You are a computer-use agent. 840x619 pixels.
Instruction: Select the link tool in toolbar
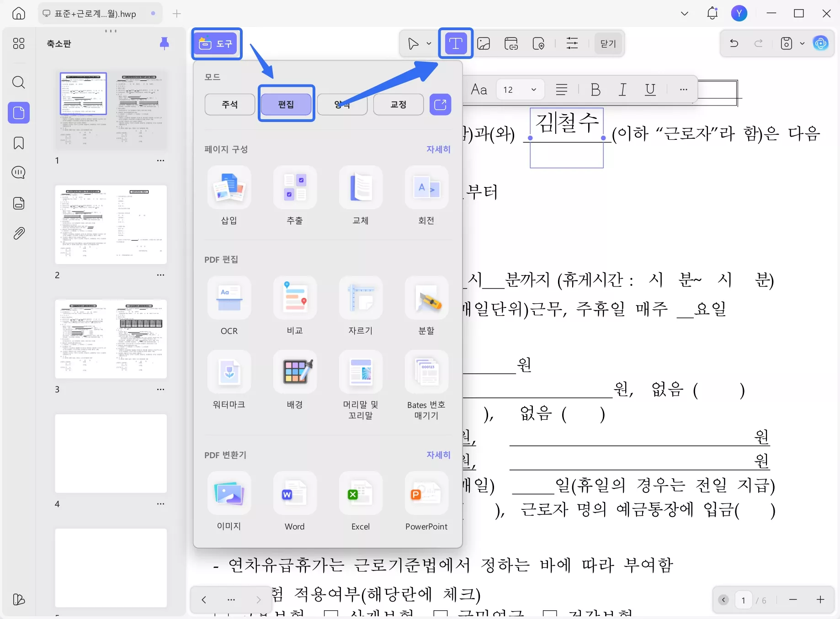(x=510, y=43)
